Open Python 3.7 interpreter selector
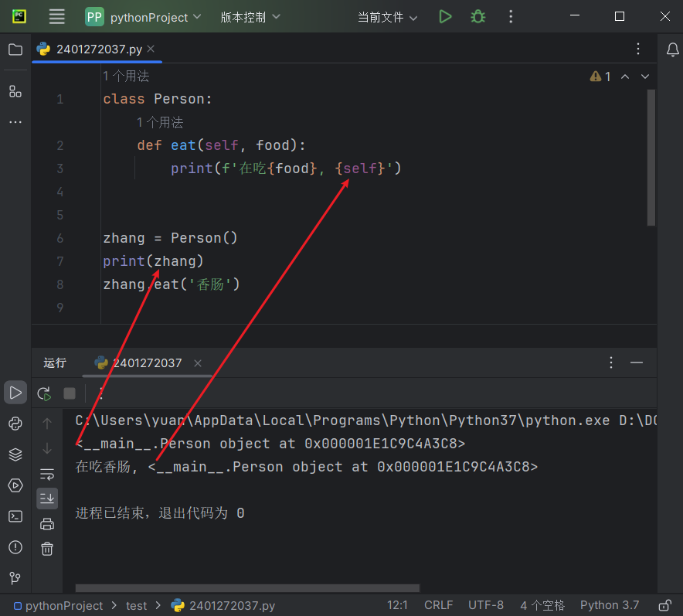The image size is (683, 616). point(610,605)
